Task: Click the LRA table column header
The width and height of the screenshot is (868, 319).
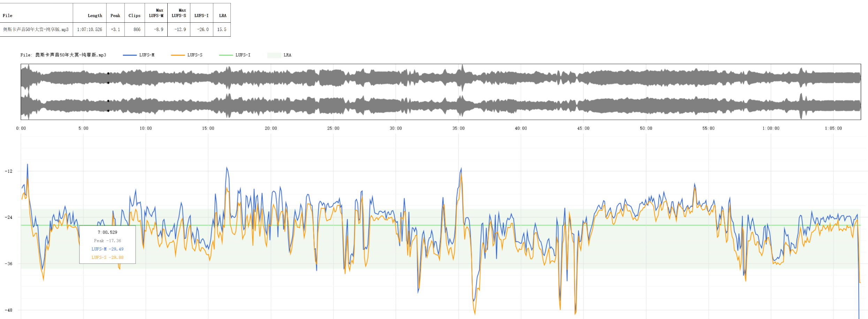Action: [x=222, y=15]
